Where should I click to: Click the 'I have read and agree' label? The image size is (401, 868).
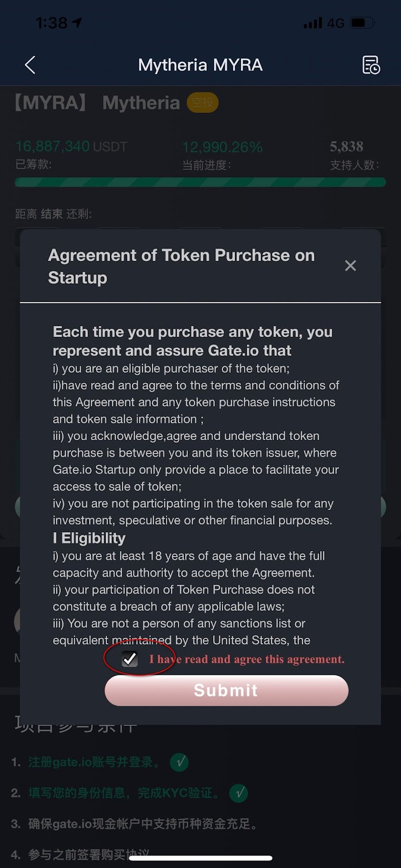pos(247,659)
